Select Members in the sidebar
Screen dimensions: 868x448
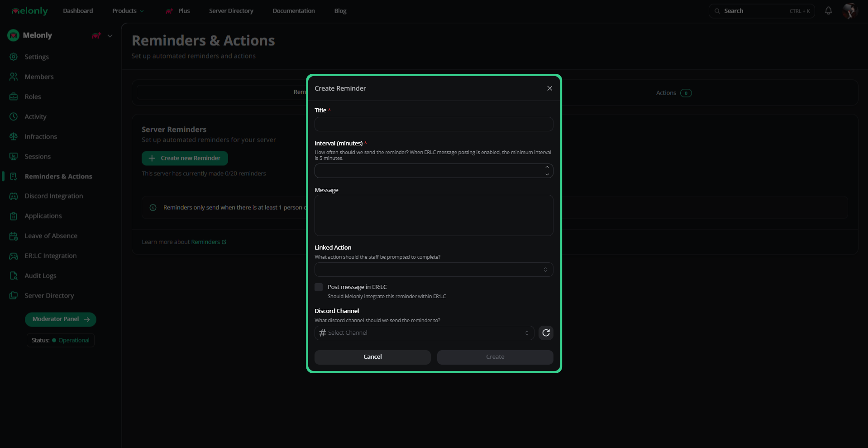tap(39, 77)
